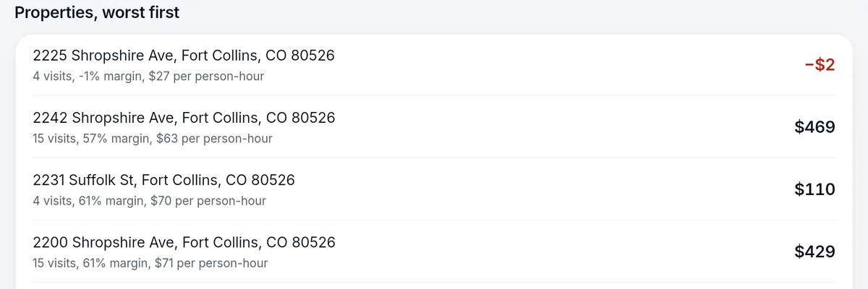Click the '$63 per person-hour' text
The image size is (868, 289).
pyautogui.click(x=215, y=138)
